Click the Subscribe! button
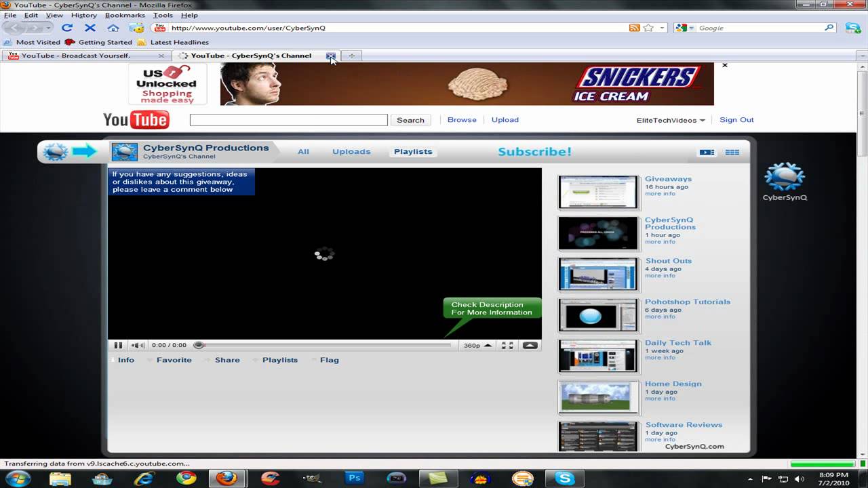 [534, 152]
